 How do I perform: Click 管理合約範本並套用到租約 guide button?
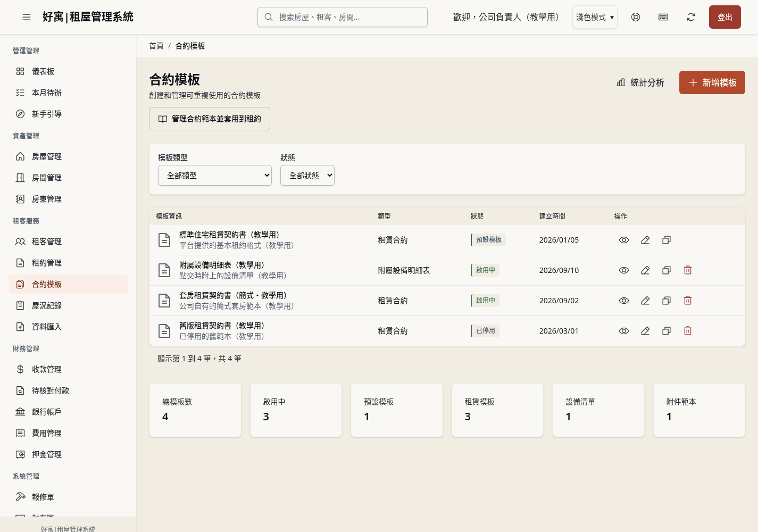[210, 119]
